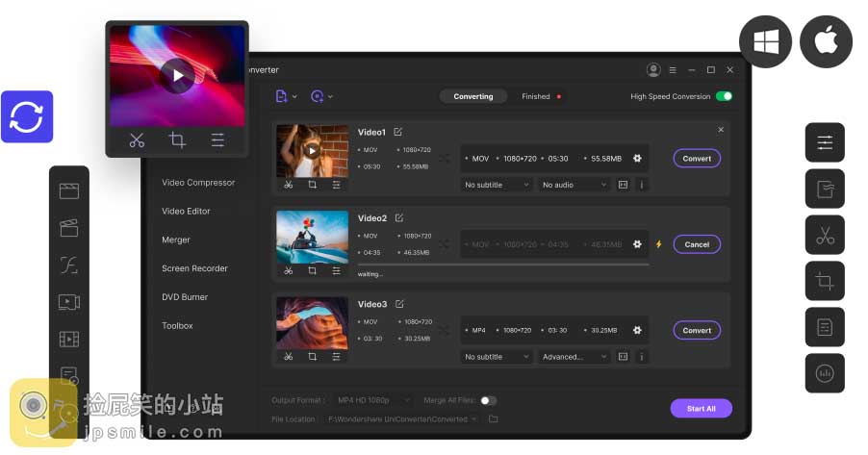Image resolution: width=868 pixels, height=455 pixels.
Task: Open output settings gear for Video2
Action: point(637,244)
